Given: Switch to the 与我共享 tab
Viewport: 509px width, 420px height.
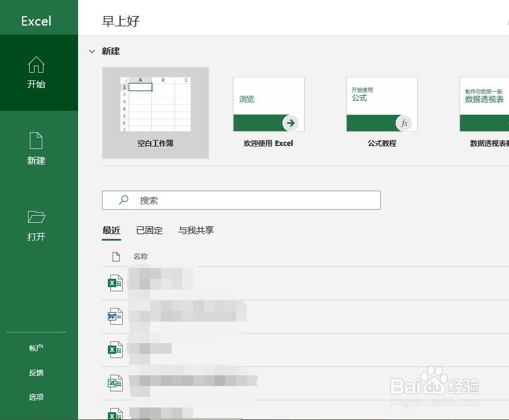Looking at the screenshot, I should pyautogui.click(x=196, y=230).
